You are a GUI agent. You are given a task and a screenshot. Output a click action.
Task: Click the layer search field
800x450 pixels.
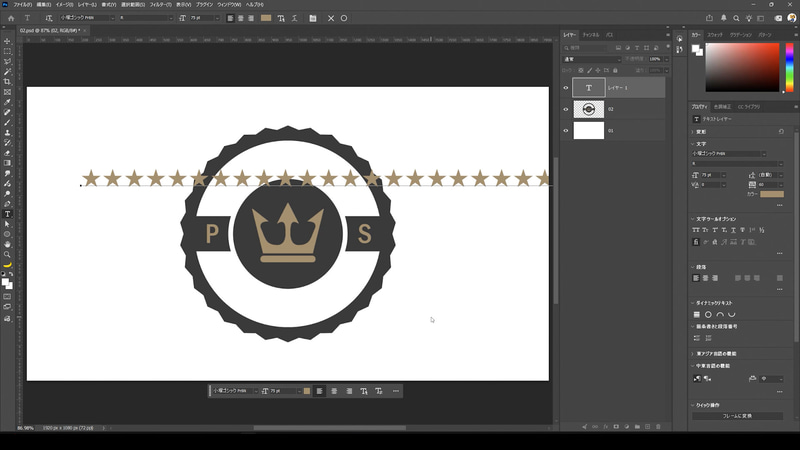point(587,48)
